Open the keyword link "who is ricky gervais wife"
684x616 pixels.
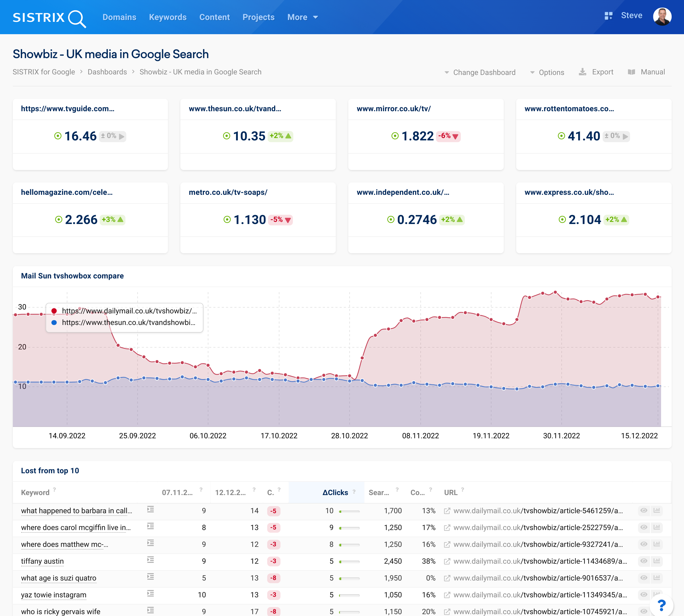coord(60,611)
